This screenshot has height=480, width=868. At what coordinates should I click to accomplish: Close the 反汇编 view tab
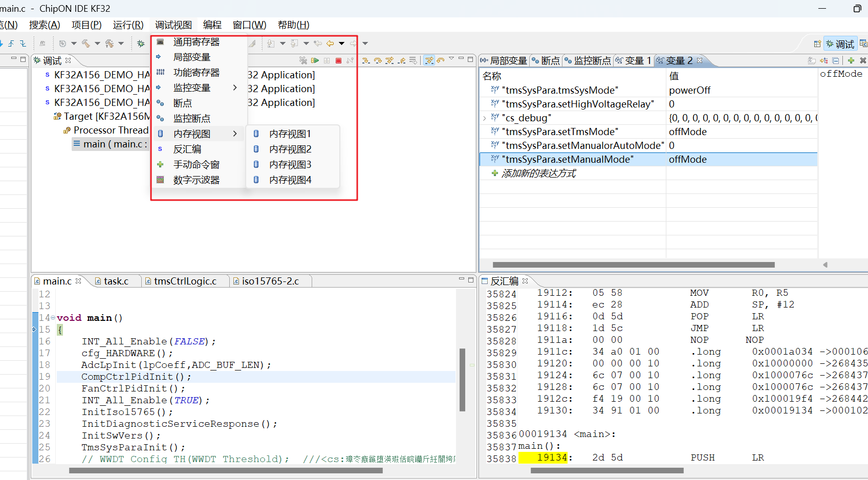point(525,280)
